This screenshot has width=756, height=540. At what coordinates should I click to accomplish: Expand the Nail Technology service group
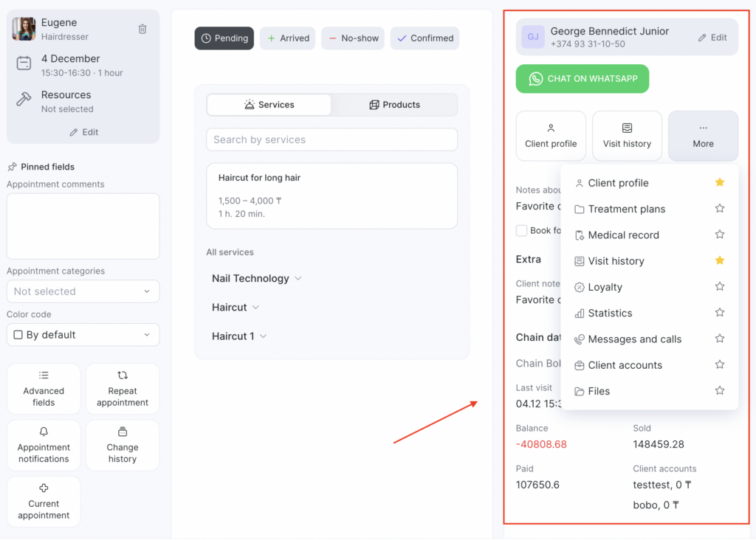(x=257, y=278)
